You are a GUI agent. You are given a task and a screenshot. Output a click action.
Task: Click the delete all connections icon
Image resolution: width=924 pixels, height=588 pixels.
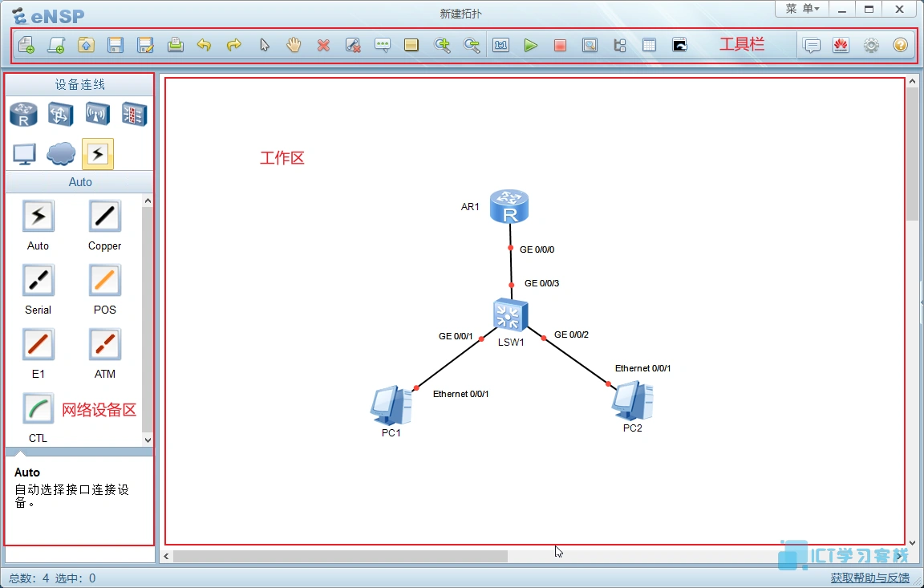tap(353, 46)
